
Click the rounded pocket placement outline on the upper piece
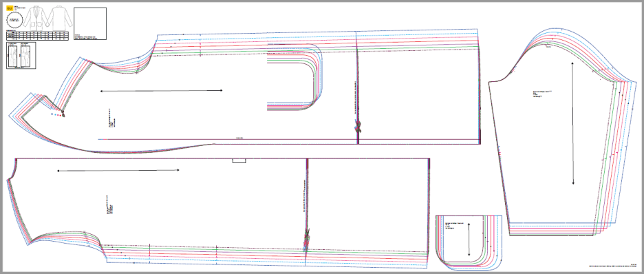click(x=295, y=76)
